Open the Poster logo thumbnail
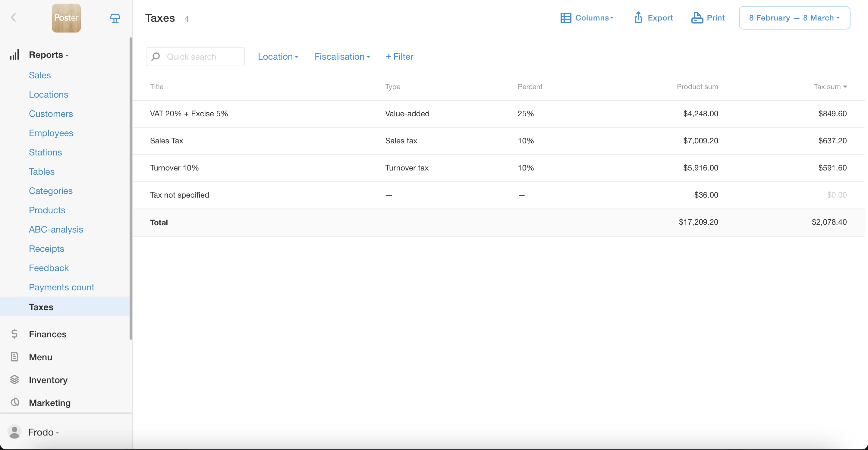 [x=66, y=18]
